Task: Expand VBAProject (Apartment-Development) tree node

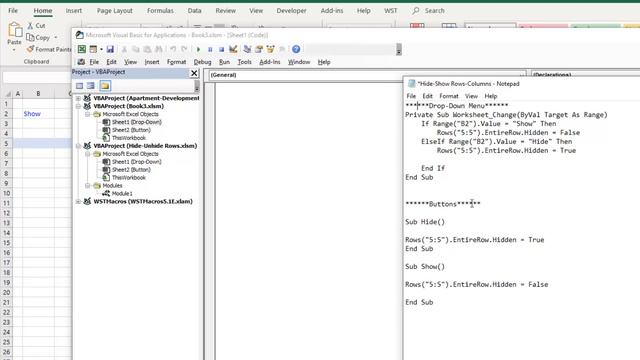Action: click(78, 98)
